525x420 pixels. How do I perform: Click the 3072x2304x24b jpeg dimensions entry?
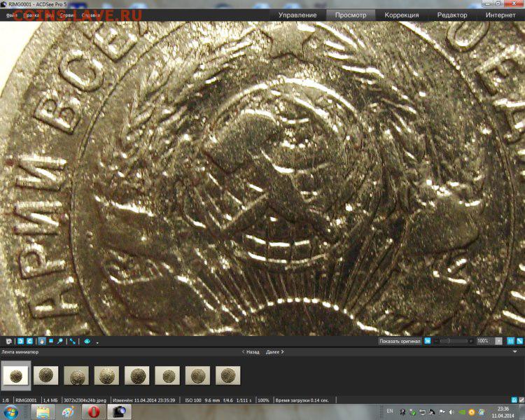click(x=85, y=400)
